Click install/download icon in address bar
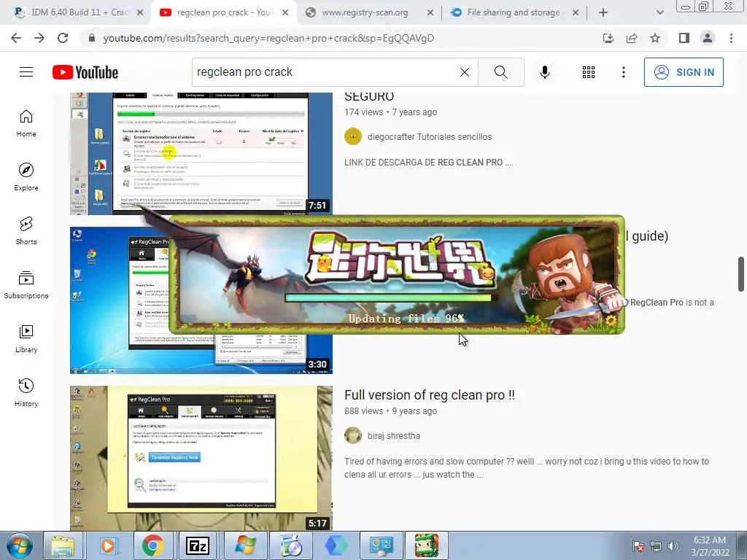This screenshot has width=747, height=560. [608, 38]
